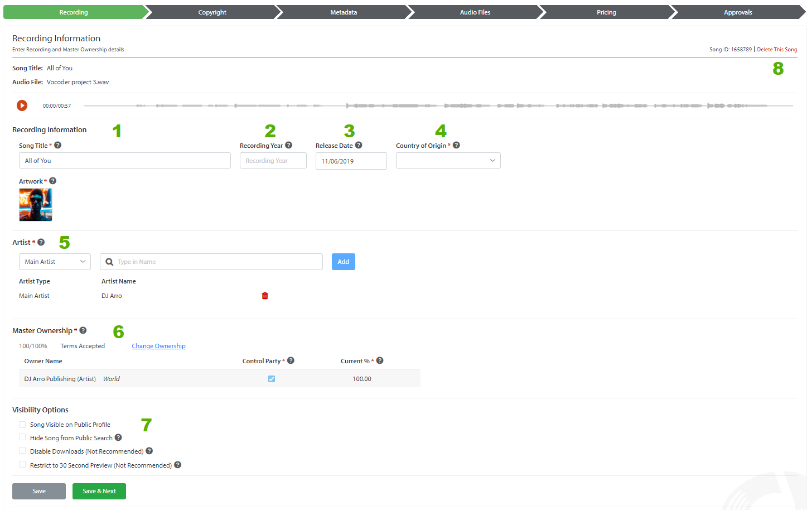
Task: Open help icon beside Master Ownership heading
Action: (x=83, y=330)
